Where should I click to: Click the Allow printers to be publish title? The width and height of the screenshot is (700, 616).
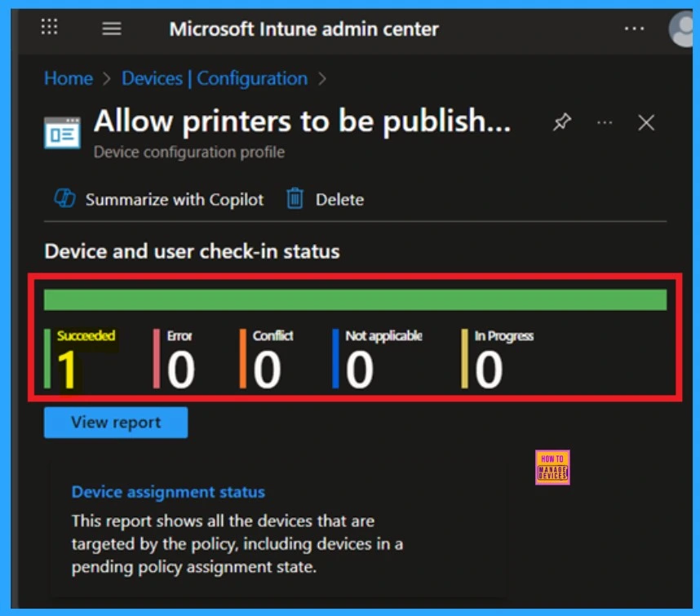coord(302,121)
